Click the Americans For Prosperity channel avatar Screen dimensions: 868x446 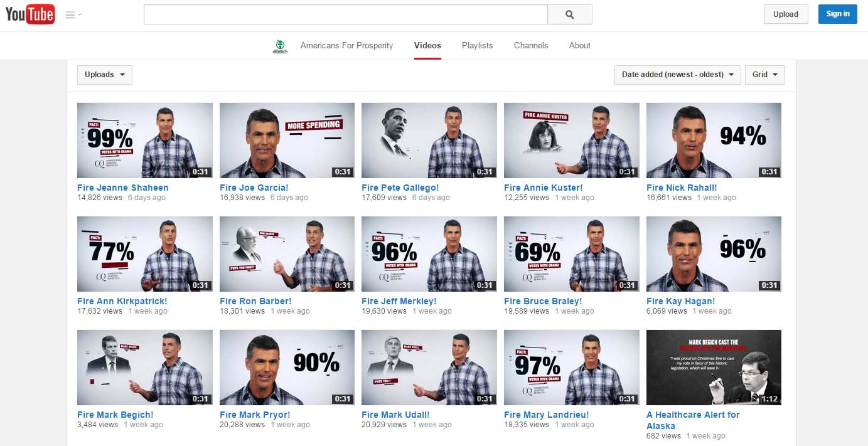point(280,46)
